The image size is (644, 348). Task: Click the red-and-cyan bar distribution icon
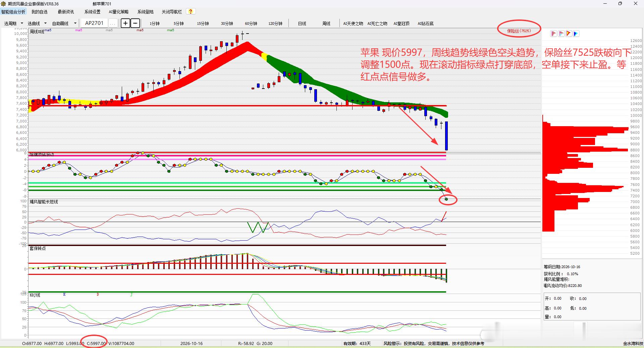coord(561,34)
